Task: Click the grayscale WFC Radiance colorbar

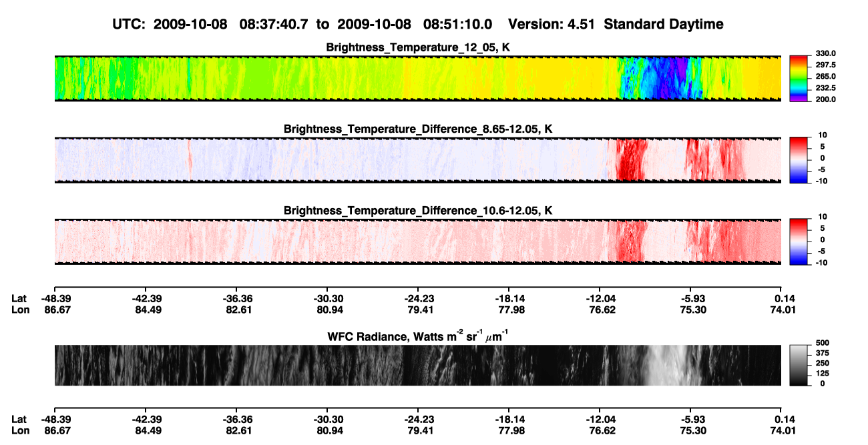Action: coord(799,365)
